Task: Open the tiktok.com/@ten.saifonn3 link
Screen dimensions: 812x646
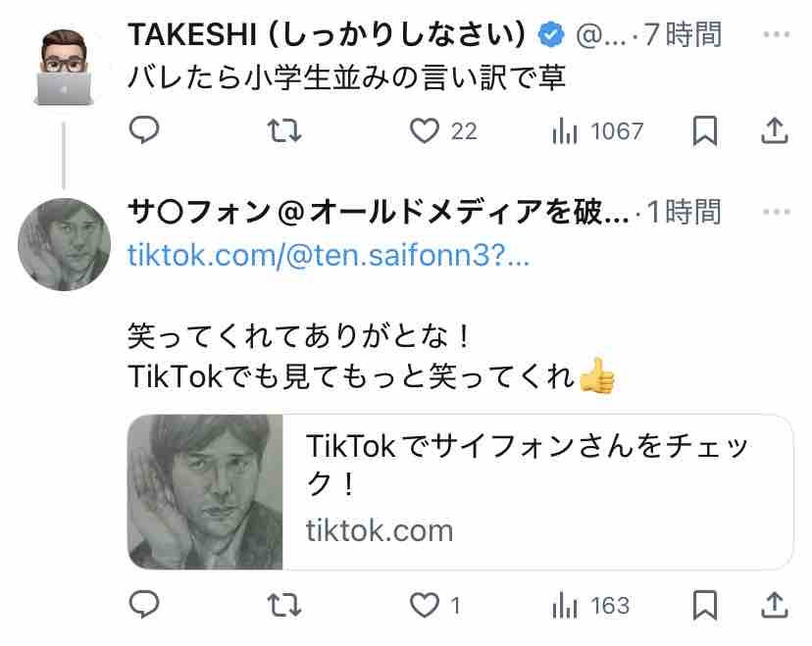Action: 330,257
